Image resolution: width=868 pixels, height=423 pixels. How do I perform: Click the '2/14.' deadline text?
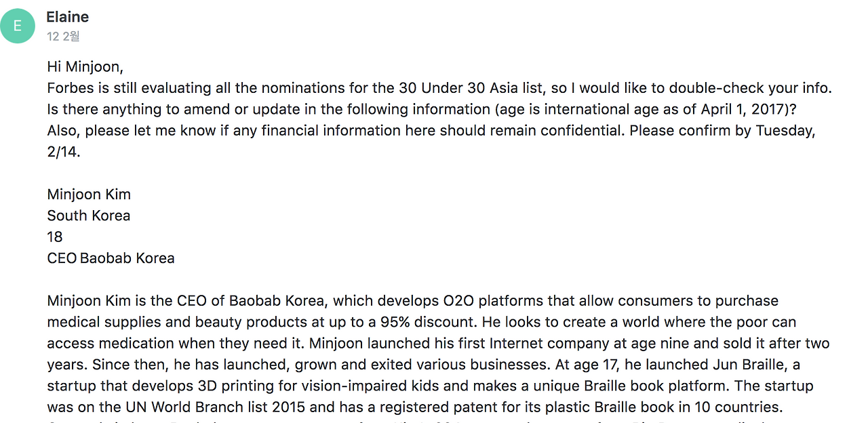click(x=64, y=152)
